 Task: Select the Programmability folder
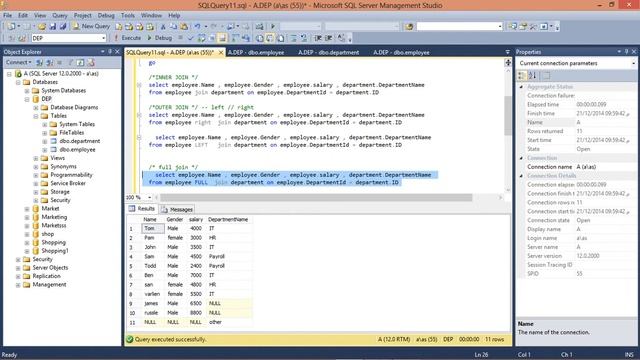71,175
